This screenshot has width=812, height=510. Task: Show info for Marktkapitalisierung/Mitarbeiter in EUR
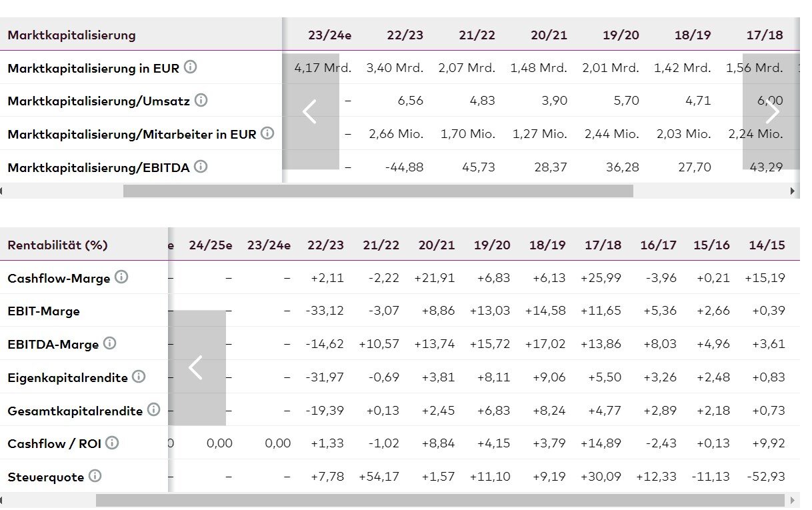[267, 133]
